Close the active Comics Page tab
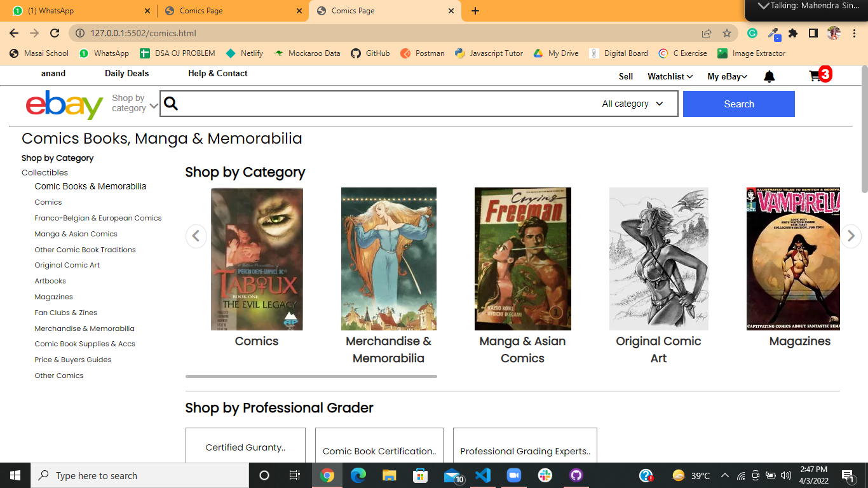This screenshot has height=488, width=868. pyautogui.click(x=451, y=11)
